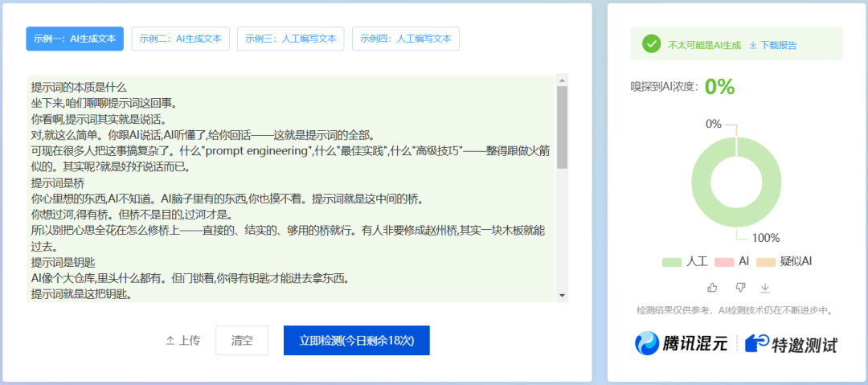Click the 清空 clear button
868x385 pixels.
point(242,341)
